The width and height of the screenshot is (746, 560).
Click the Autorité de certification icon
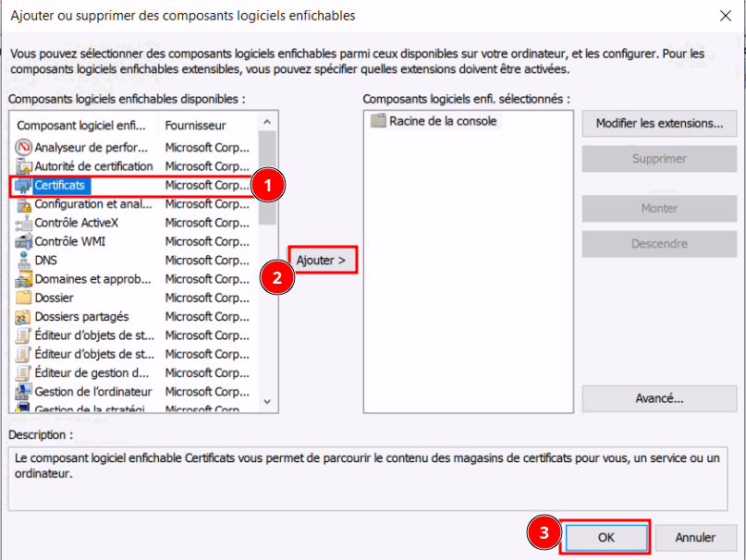(24, 166)
